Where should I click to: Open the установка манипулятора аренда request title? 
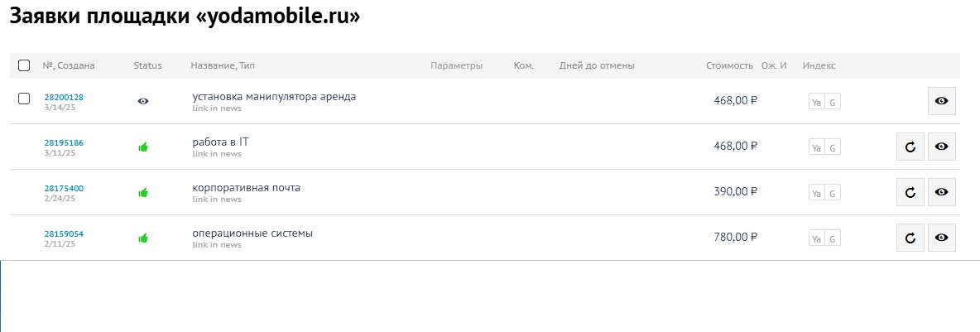[274, 97]
